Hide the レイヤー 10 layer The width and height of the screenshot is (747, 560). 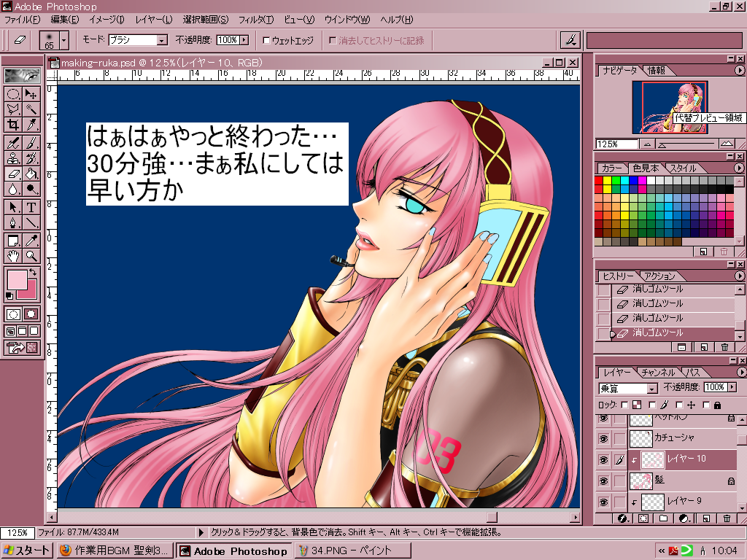click(603, 460)
